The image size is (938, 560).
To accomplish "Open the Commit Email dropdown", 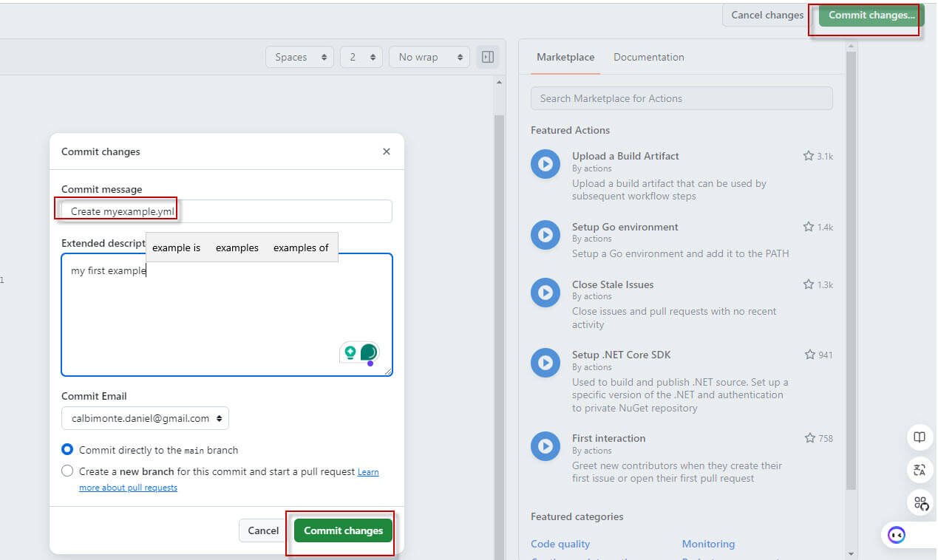I will [145, 417].
